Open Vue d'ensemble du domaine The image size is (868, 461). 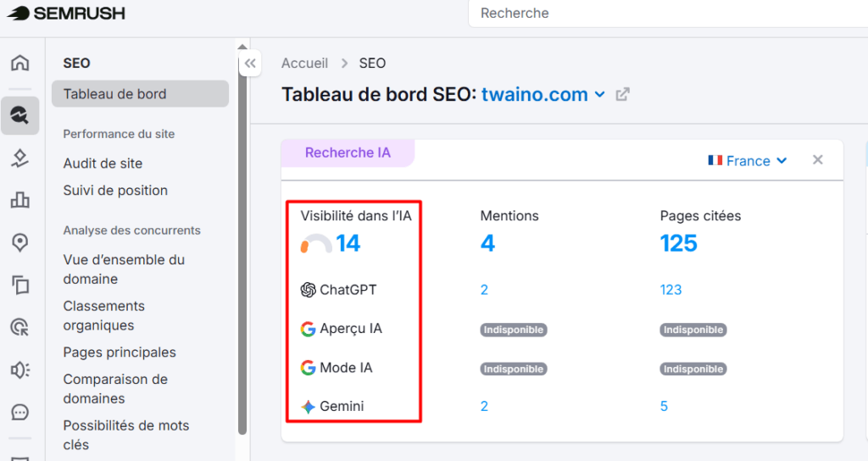[x=124, y=269]
